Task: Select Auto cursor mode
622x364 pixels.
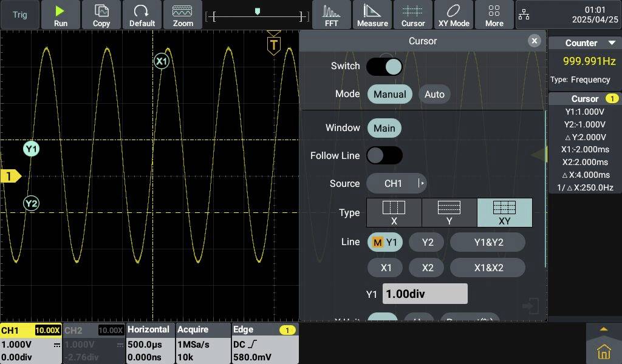Action: pyautogui.click(x=434, y=94)
